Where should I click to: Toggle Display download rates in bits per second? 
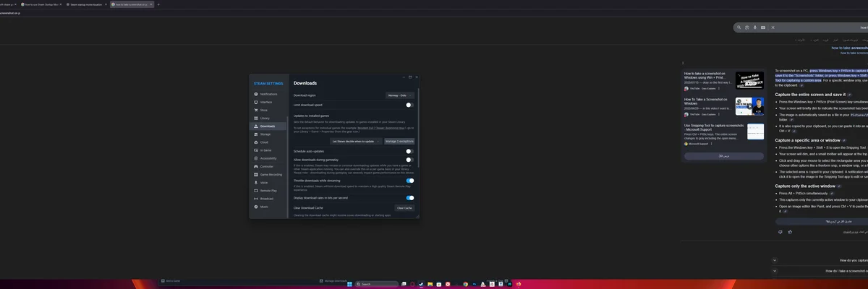click(409, 198)
